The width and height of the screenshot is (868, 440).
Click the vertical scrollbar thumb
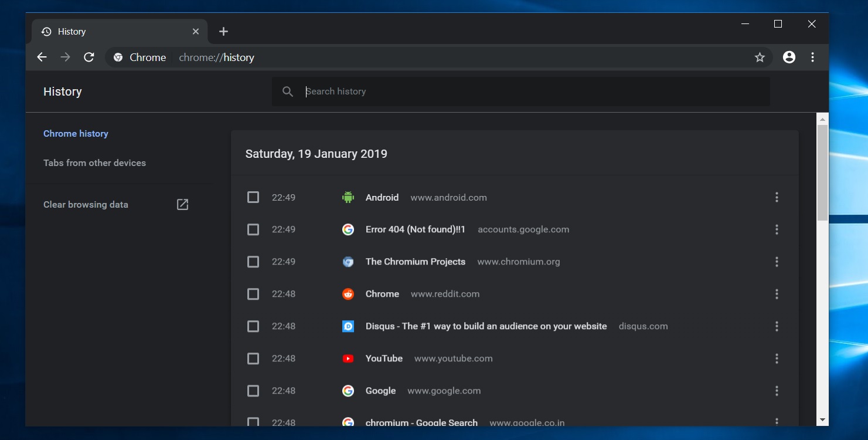(823, 172)
